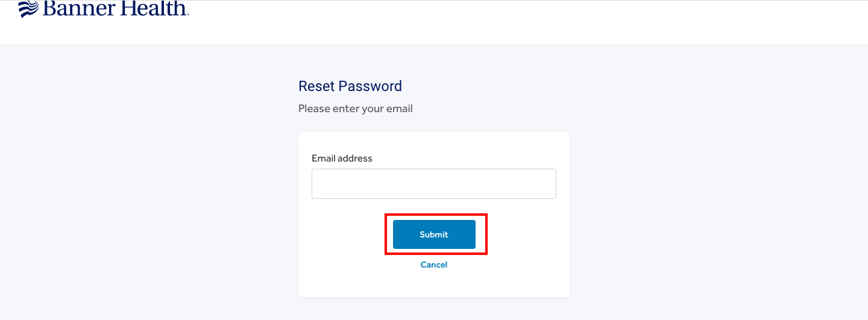
Task: Open the Banner Health wordmark home link
Action: coord(116,8)
